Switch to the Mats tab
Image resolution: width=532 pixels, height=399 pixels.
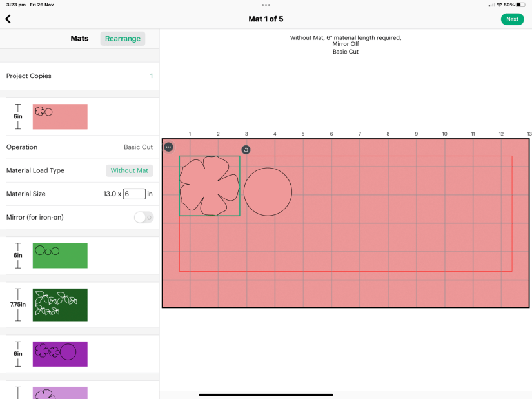[79, 39]
